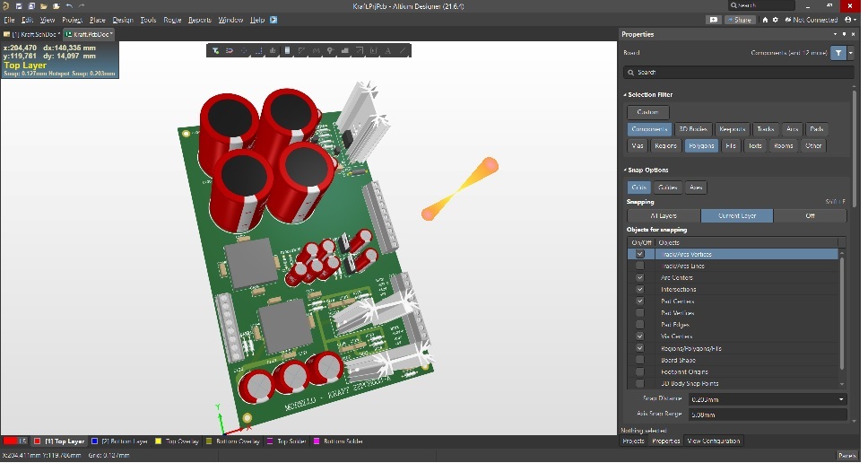Click the blue filter funnel in Properties
The image size is (868, 463).
[838, 53]
